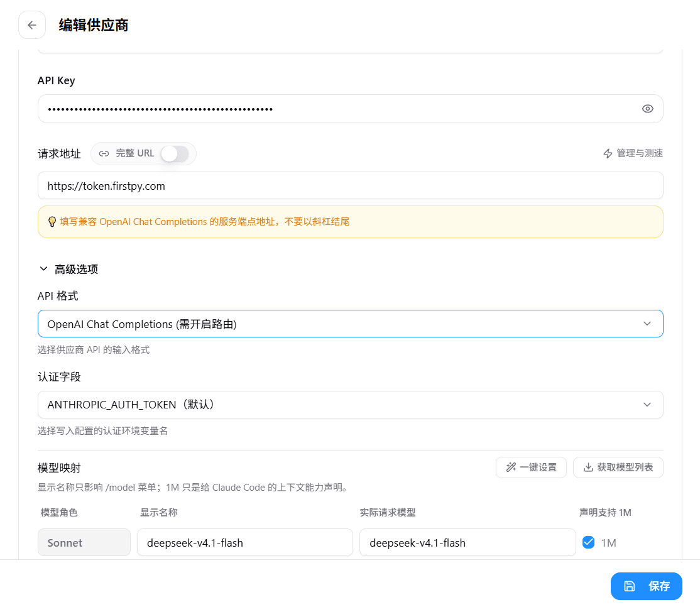The height and width of the screenshot is (612, 700).
Task: Open 管理与测速 link
Action: (633, 153)
